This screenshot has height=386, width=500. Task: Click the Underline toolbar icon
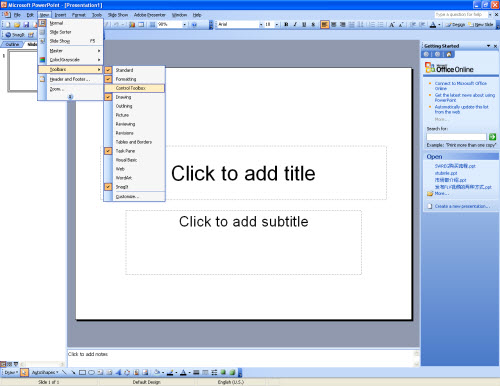(x=304, y=24)
